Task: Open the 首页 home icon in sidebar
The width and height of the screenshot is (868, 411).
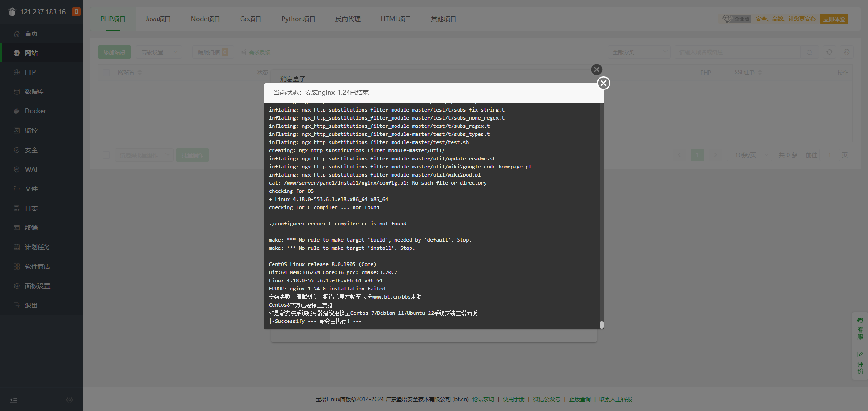Action: point(17,33)
